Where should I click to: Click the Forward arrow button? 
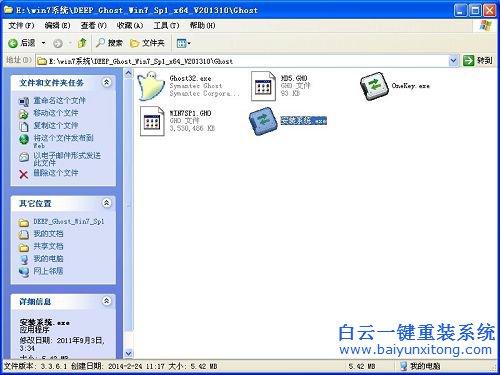point(58,43)
